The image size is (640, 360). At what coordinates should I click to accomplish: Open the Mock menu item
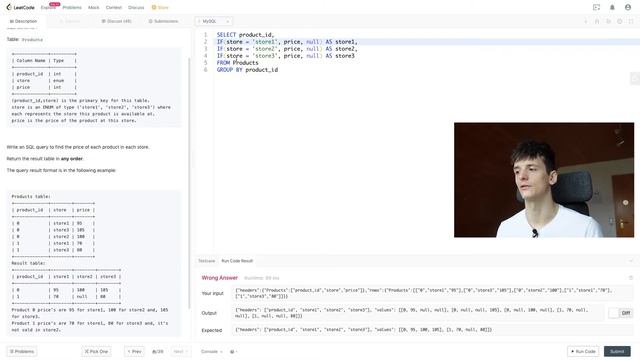(x=93, y=7)
